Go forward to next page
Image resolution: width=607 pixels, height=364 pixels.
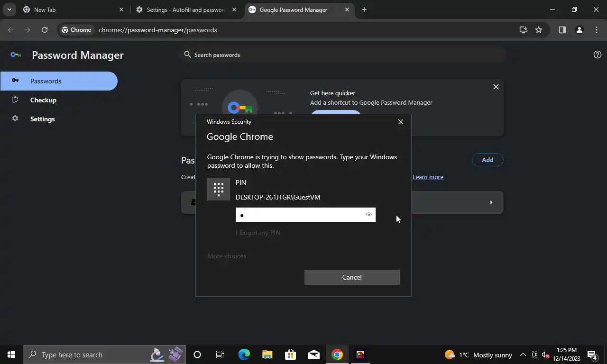click(28, 30)
